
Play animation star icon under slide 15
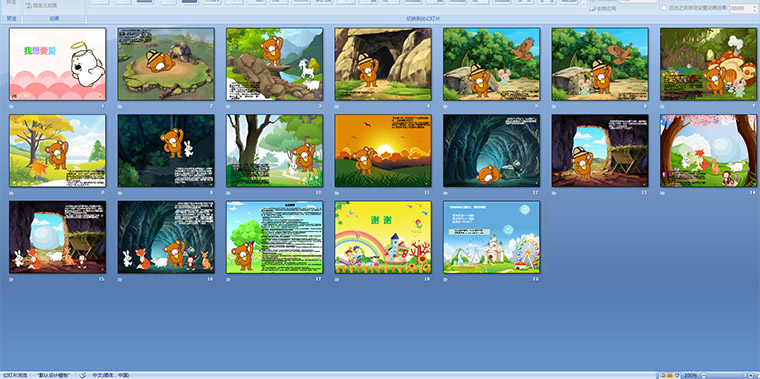tap(12, 279)
